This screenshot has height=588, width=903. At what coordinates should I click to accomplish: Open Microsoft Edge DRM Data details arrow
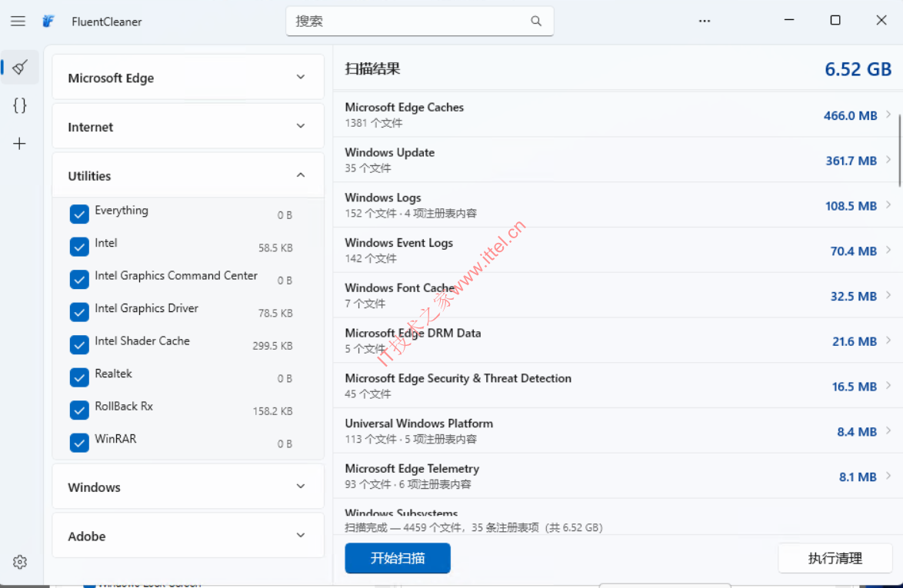tap(888, 340)
